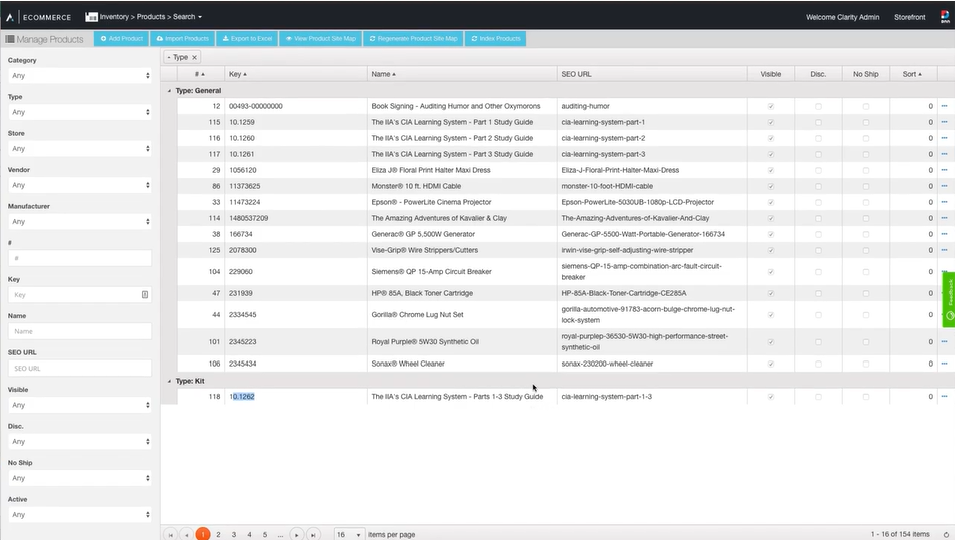Open row actions for CIA Part 1 Study Guide
955x540 pixels.
pos(945,122)
